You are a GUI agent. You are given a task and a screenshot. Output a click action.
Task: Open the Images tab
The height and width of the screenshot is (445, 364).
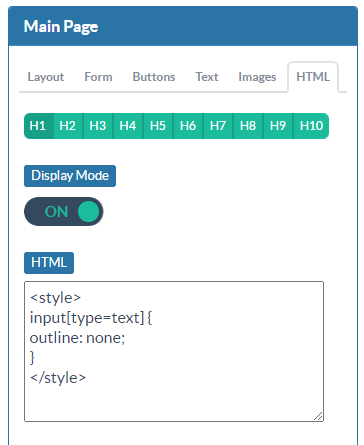pyautogui.click(x=257, y=77)
